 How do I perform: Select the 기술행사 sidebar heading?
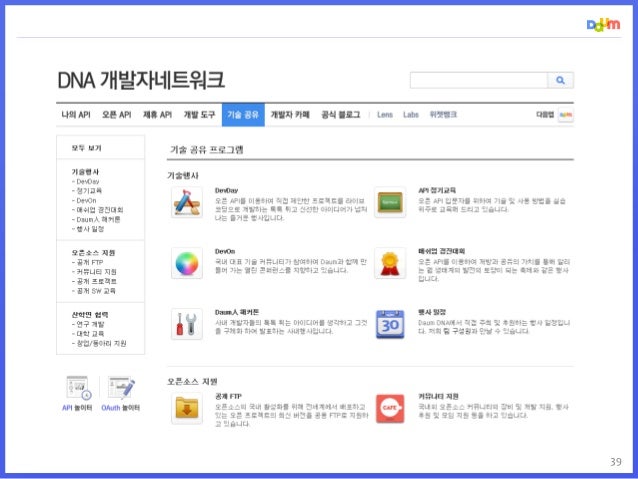click(x=85, y=172)
